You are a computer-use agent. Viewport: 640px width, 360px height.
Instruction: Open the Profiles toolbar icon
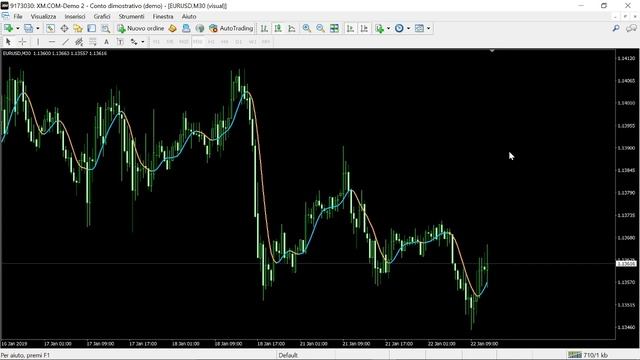pyautogui.click(x=28, y=28)
